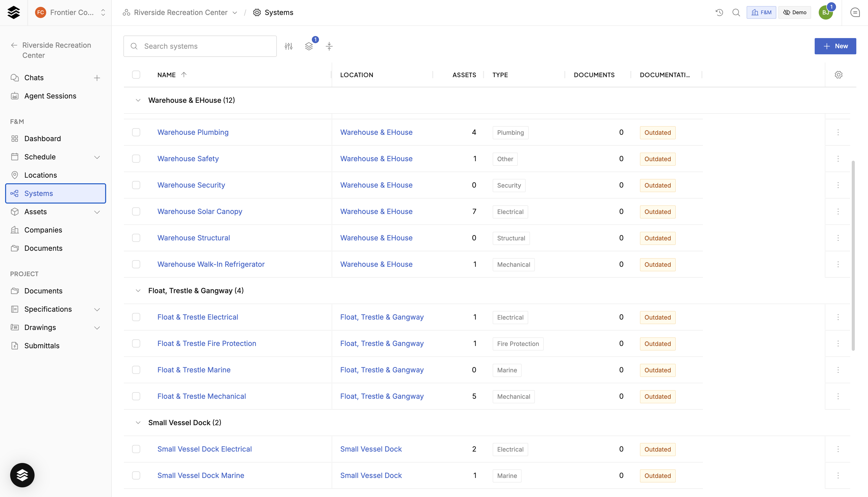This screenshot has height=497, width=868.
Task: Open the global search magnifier icon
Action: pyautogui.click(x=736, y=13)
